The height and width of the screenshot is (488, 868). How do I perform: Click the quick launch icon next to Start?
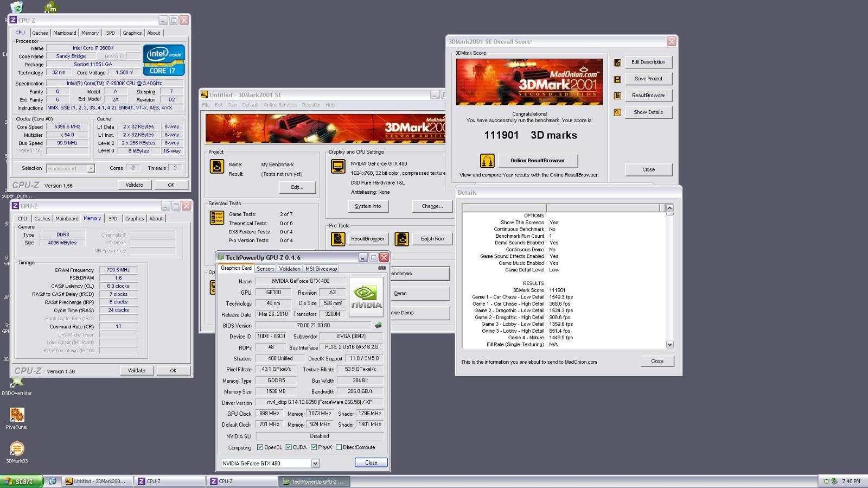point(53,481)
